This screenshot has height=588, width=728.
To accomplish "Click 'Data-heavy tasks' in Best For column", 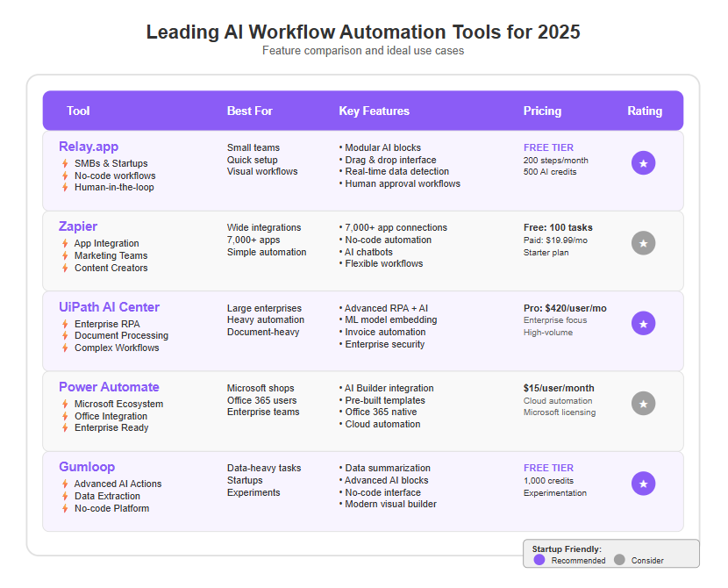I will tap(264, 468).
